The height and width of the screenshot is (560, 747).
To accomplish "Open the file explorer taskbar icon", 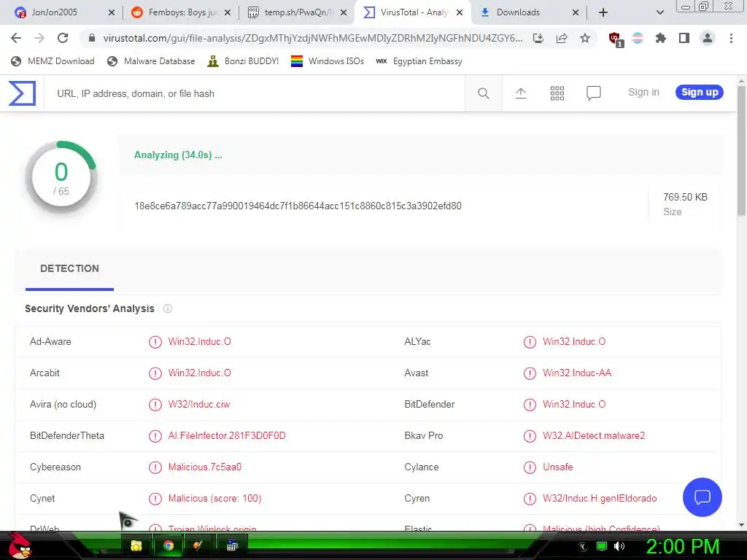I will (136, 545).
